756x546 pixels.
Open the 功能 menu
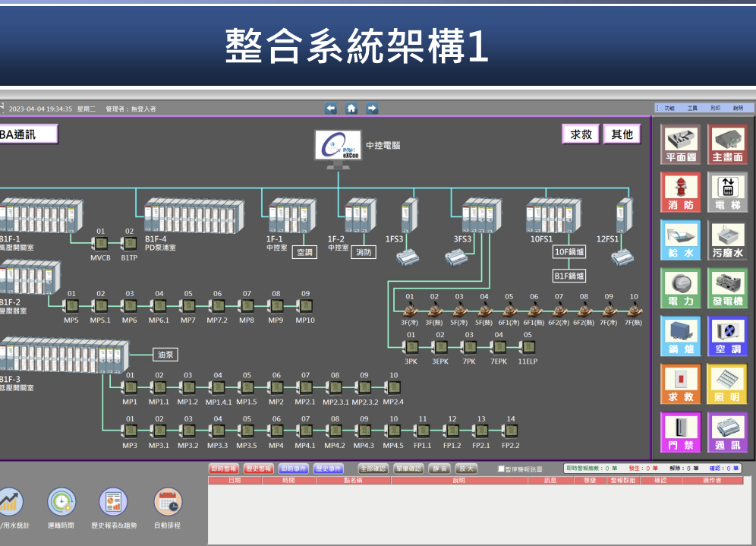[x=669, y=109]
